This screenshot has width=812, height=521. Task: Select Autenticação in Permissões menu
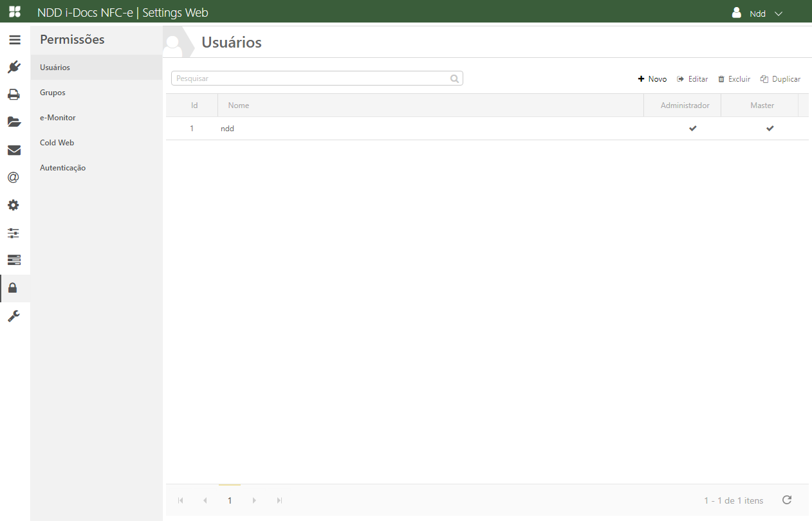point(97,168)
